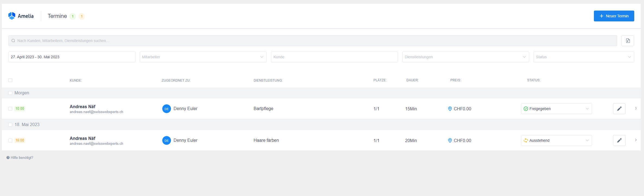The width and height of the screenshot is (644, 196).
Task: Expand Bartpflege appointment row chevron
Action: point(636,108)
